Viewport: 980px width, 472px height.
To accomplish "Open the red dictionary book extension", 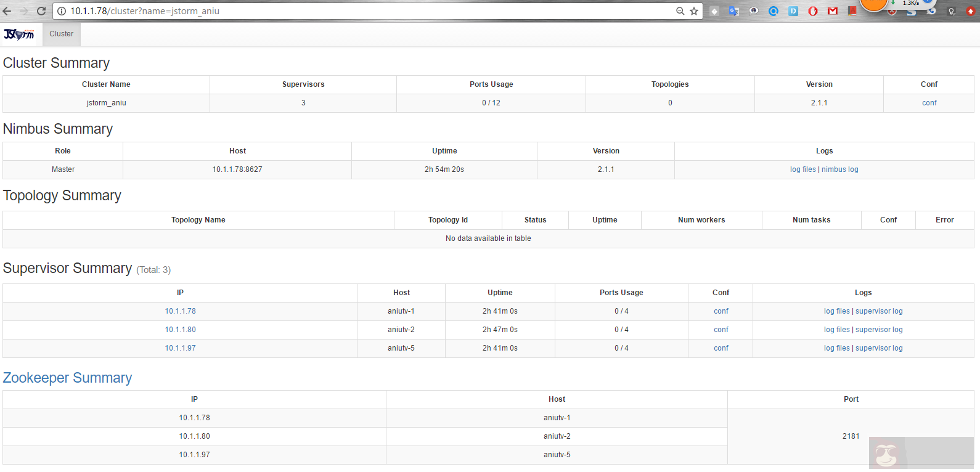I will coord(852,11).
